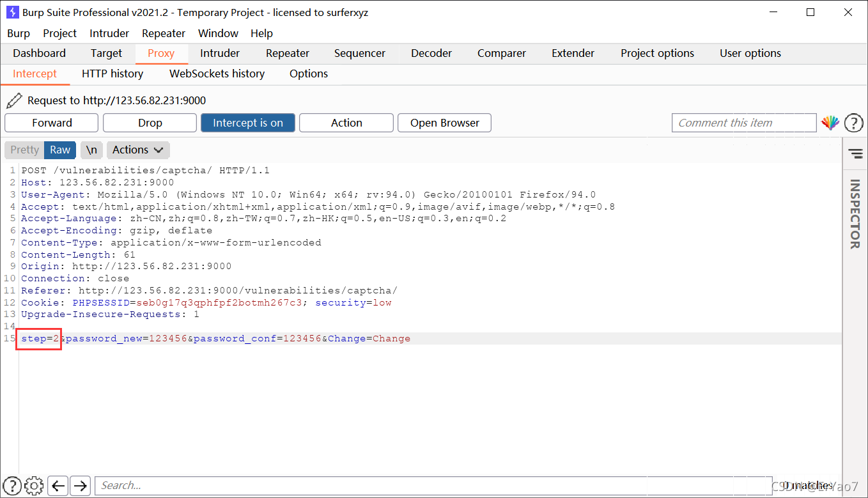Open the HTTP history sub-tab
The height and width of the screenshot is (498, 868).
click(112, 74)
